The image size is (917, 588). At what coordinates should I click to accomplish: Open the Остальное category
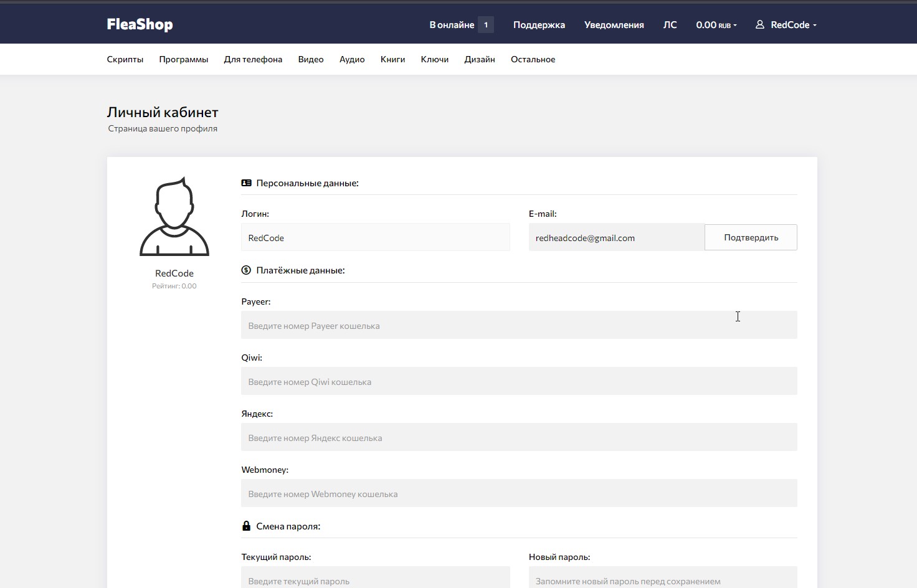tap(533, 59)
